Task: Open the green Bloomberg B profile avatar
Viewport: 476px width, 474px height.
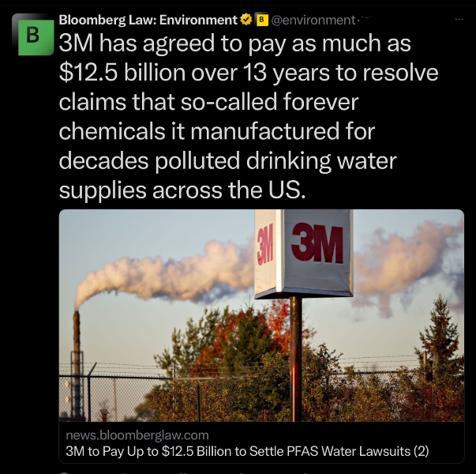Action: pyautogui.click(x=36, y=37)
